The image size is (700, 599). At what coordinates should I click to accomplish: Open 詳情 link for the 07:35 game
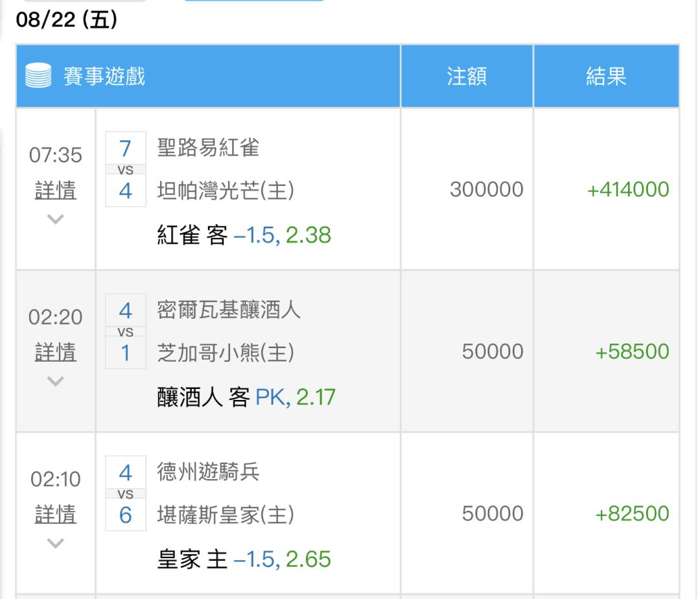pos(55,191)
